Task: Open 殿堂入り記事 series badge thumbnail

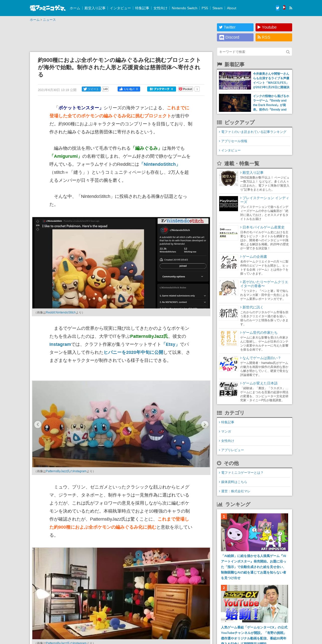Action: 228,178
